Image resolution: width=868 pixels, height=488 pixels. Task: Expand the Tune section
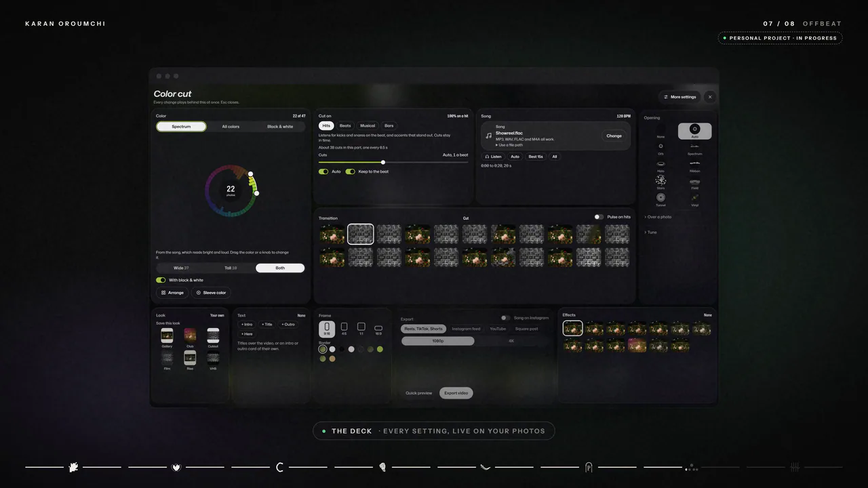point(650,232)
